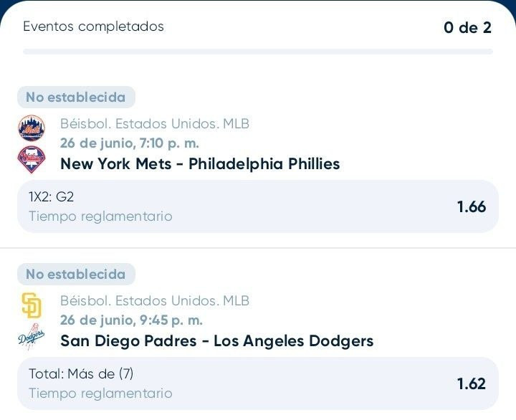Tap second No establecida status badge
516x420 pixels.
(76, 275)
